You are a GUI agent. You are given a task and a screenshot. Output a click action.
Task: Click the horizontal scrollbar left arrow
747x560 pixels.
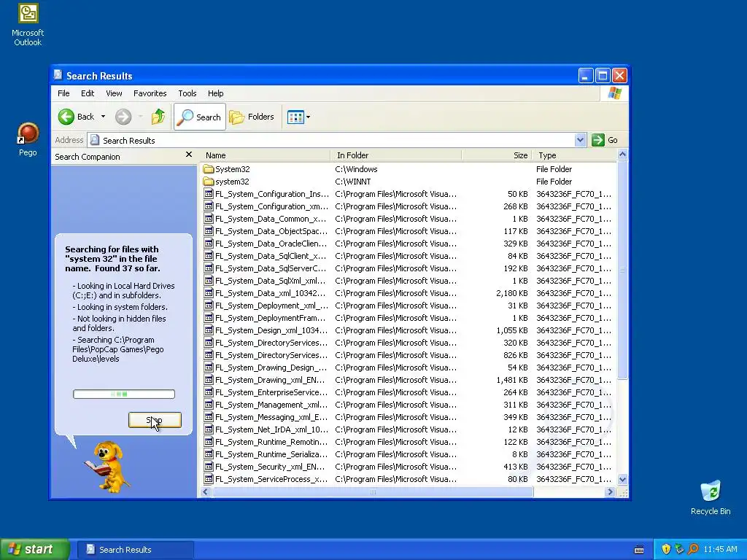pyautogui.click(x=206, y=492)
